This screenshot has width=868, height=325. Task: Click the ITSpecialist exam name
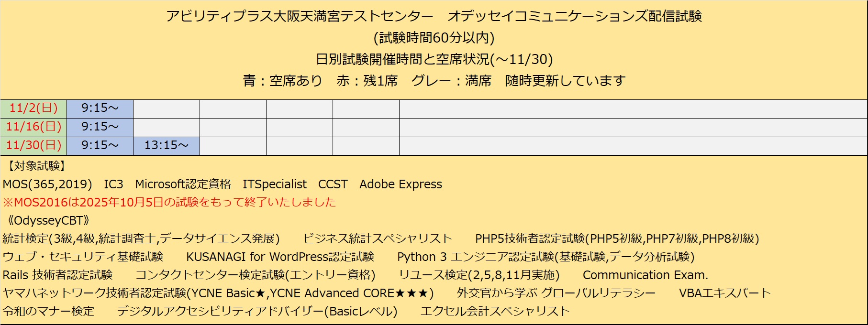(274, 184)
